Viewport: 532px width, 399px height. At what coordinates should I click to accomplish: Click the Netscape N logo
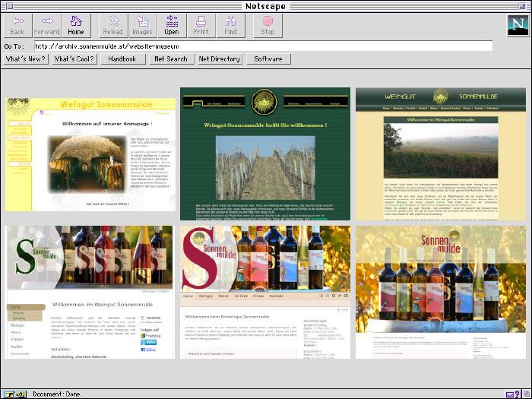click(x=518, y=25)
